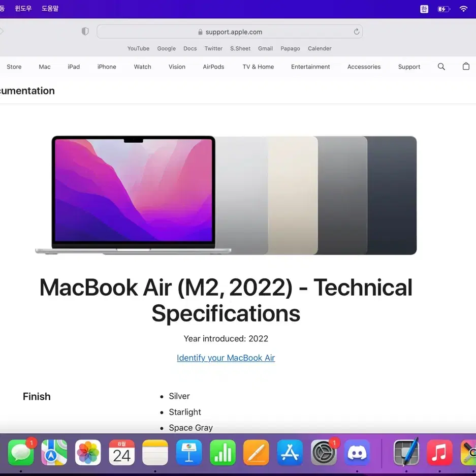Open Pages app in the Dock

tap(256, 452)
